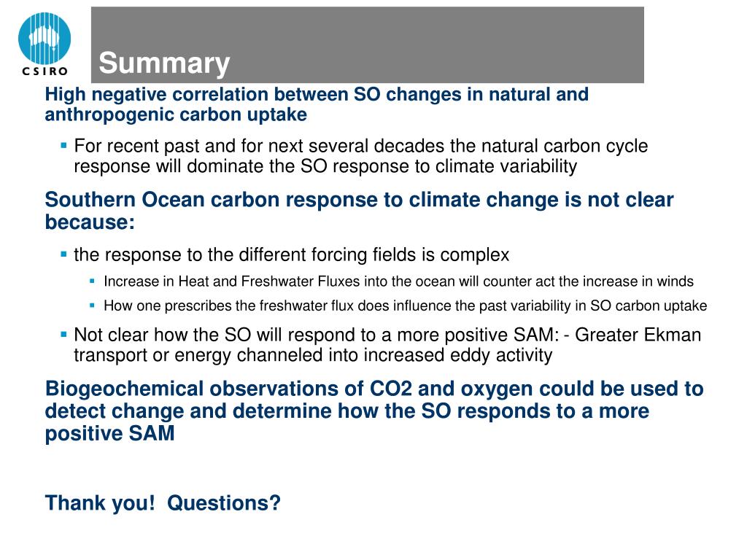747x560 pixels.
Task: Click bullet icon before 'Not clear how'
Action: click(x=64, y=335)
